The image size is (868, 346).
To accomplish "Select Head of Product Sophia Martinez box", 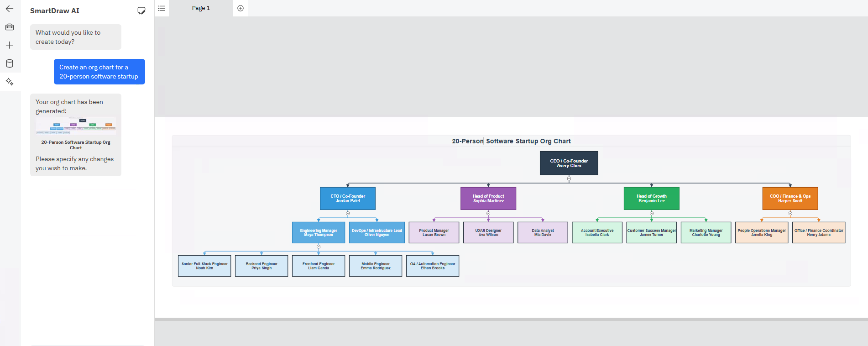I will [x=488, y=199].
